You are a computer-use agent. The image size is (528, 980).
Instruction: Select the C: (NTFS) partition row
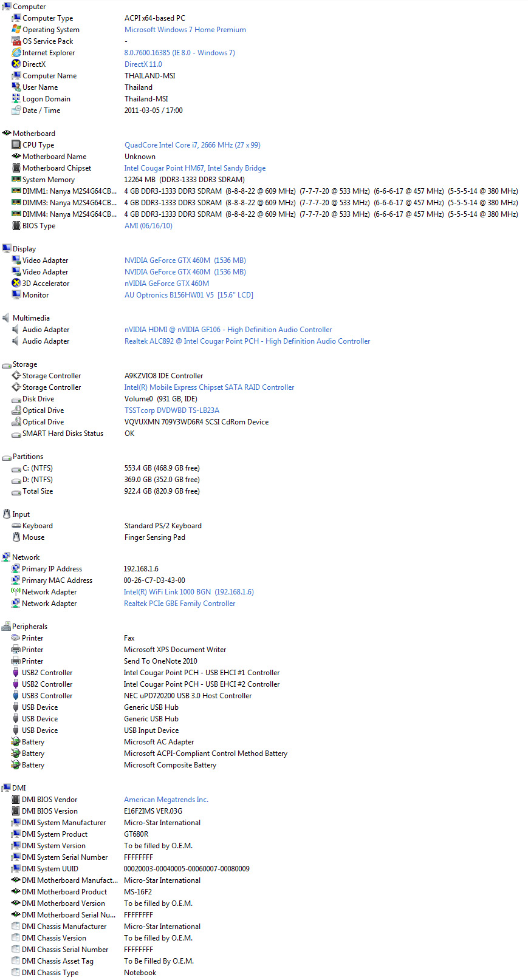[38, 468]
